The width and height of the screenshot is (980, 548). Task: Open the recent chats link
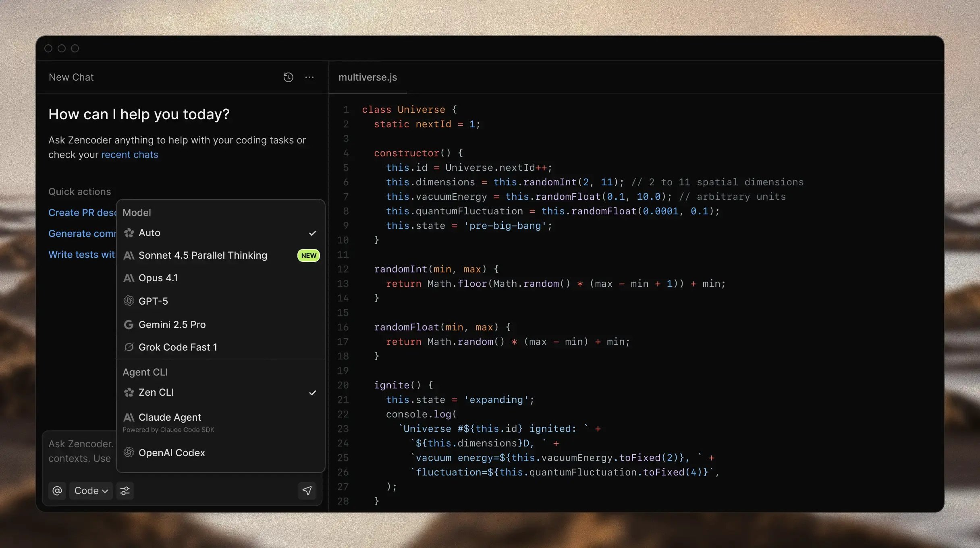tap(130, 154)
